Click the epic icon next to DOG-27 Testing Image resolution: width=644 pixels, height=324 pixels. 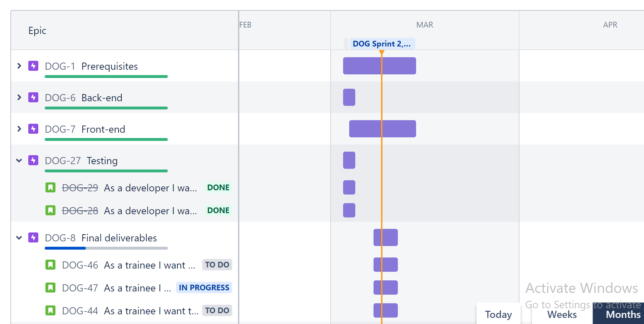tap(33, 160)
